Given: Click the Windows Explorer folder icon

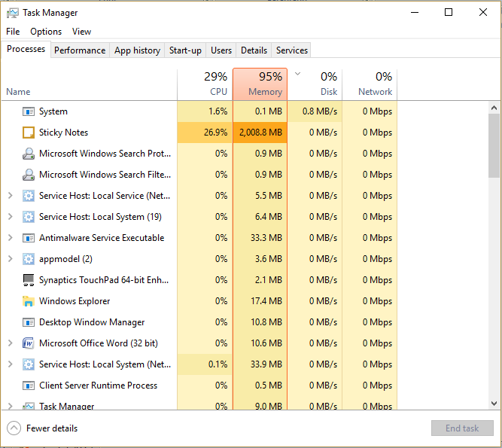Looking at the screenshot, I should 29,301.
